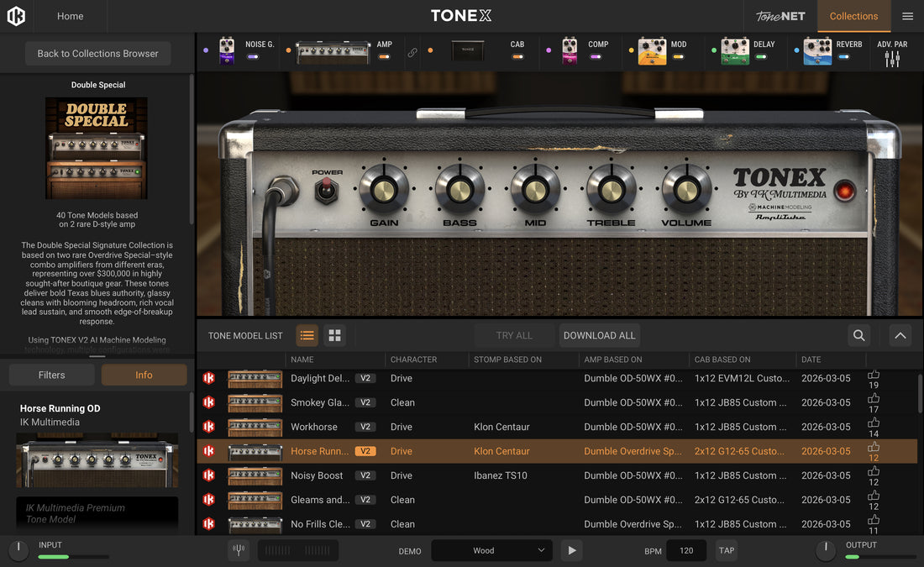
Task: Flip the amp POWER switch
Action: [326, 191]
